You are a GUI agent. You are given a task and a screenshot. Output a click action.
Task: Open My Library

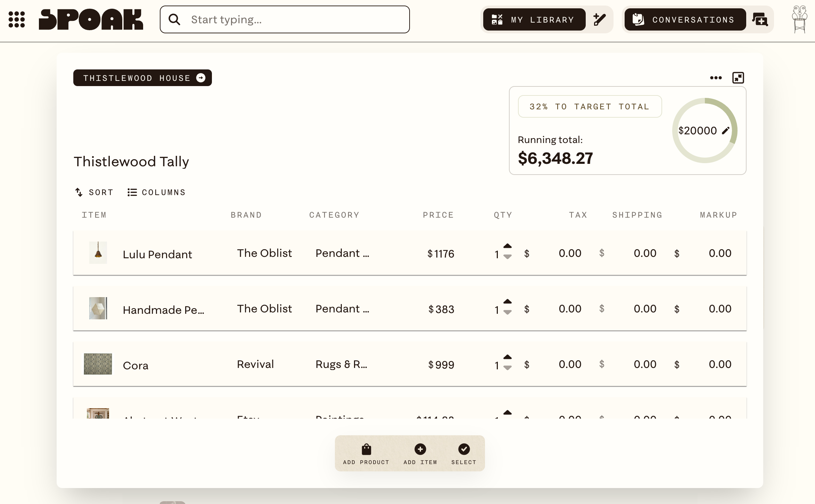pyautogui.click(x=534, y=19)
